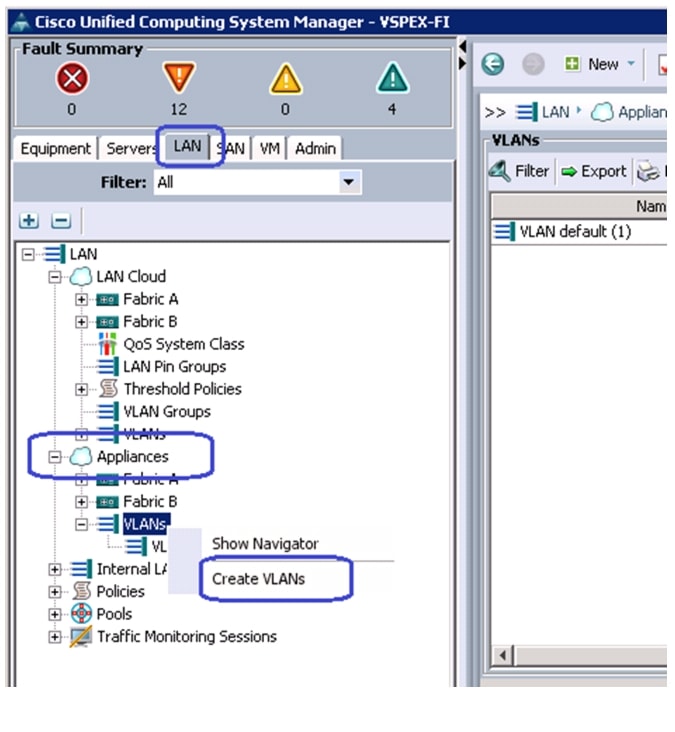Expand Fabric A under LAN Cloud
Screen dimensions: 675x732
point(81,299)
